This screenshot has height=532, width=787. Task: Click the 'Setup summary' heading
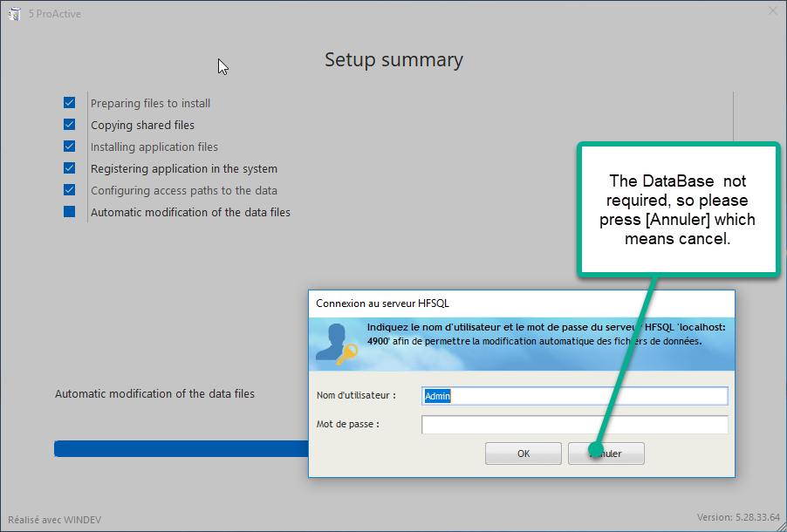tap(393, 59)
